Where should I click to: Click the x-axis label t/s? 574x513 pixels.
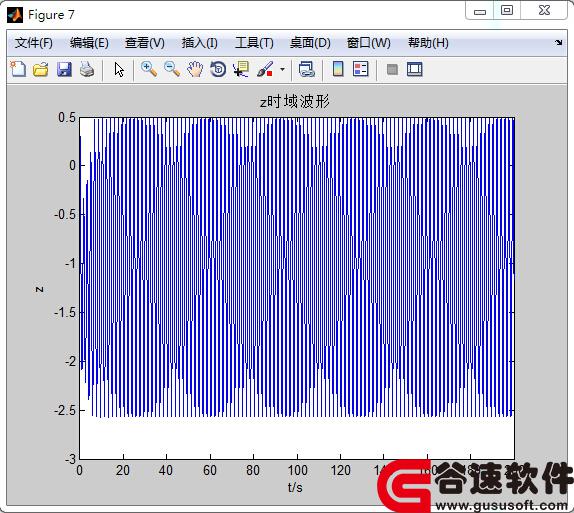(x=295, y=487)
